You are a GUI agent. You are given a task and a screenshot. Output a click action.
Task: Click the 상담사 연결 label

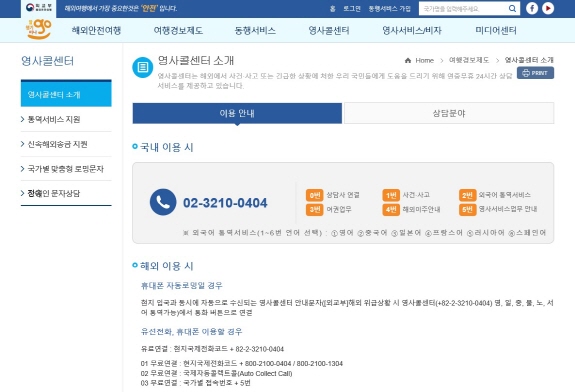343,195
